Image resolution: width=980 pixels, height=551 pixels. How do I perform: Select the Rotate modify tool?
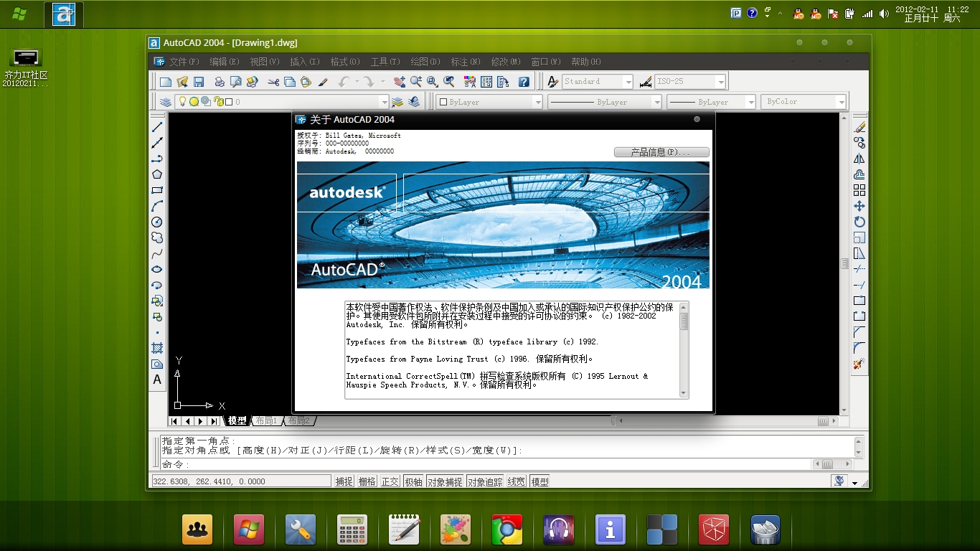[x=859, y=222]
